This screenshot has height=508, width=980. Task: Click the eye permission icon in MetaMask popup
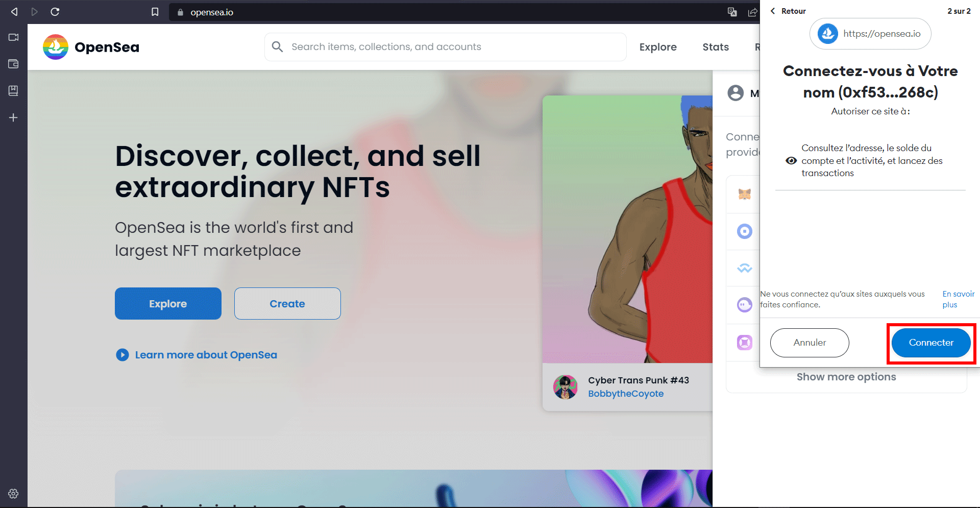(x=791, y=160)
